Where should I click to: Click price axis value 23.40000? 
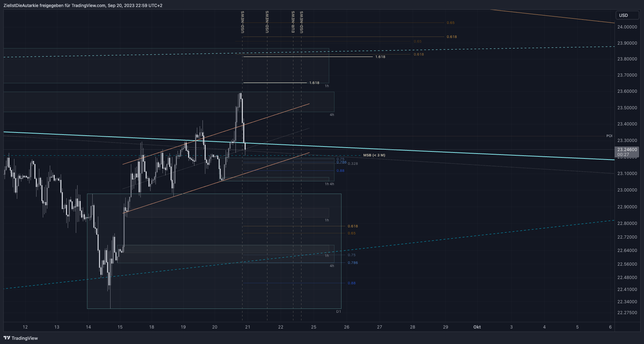coord(627,124)
